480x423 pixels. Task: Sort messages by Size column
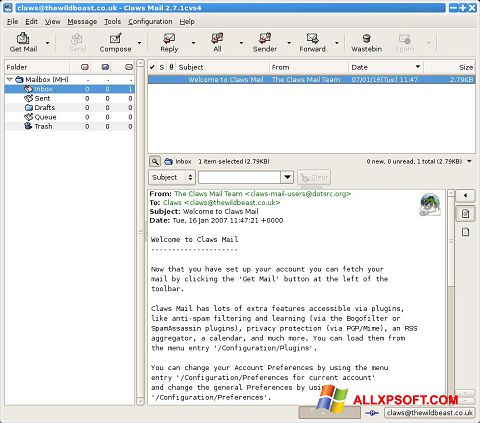point(450,67)
